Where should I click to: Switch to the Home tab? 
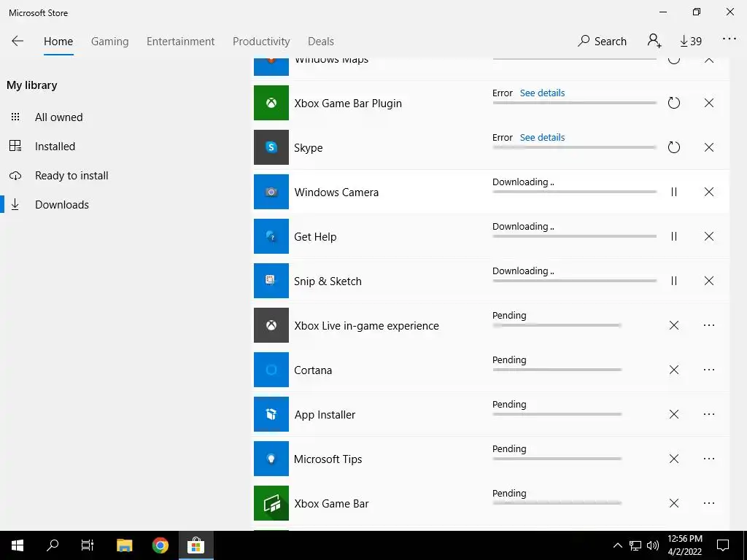(58, 42)
